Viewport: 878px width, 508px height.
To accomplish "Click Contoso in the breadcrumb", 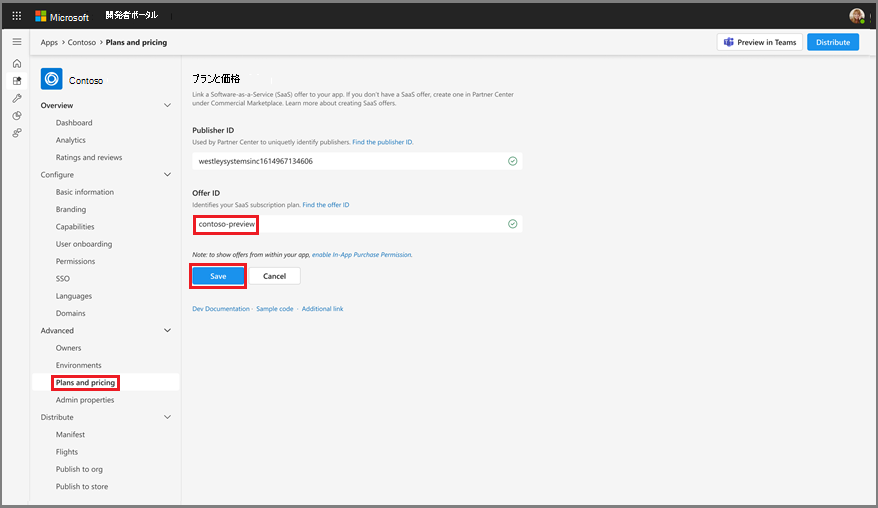I will pos(82,43).
